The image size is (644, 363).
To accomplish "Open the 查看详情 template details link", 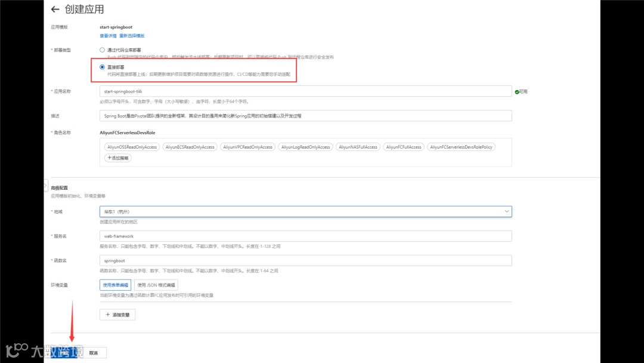I will click(108, 36).
